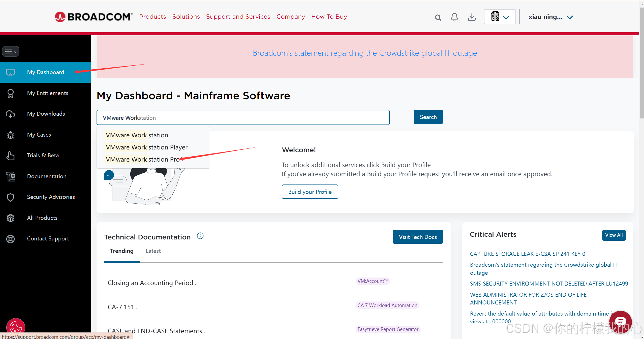The width and height of the screenshot is (644, 339).
Task: Open Contact Support from sidebar
Action: pyautogui.click(x=48, y=238)
